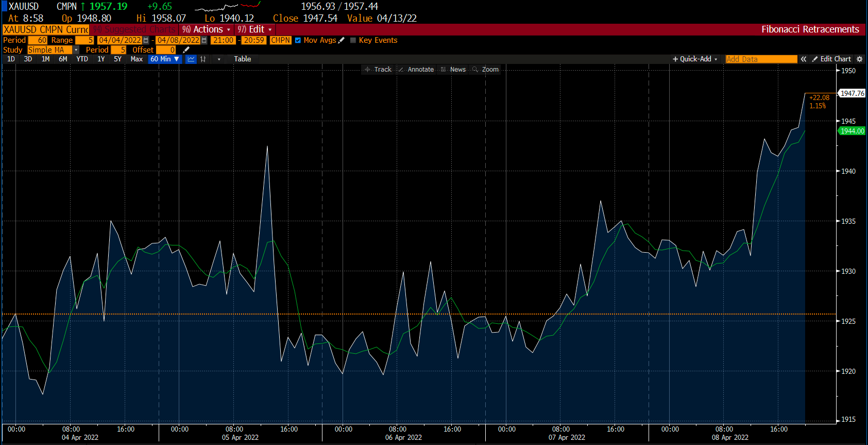Switch to Table view
The image size is (868, 445).
(242, 59)
